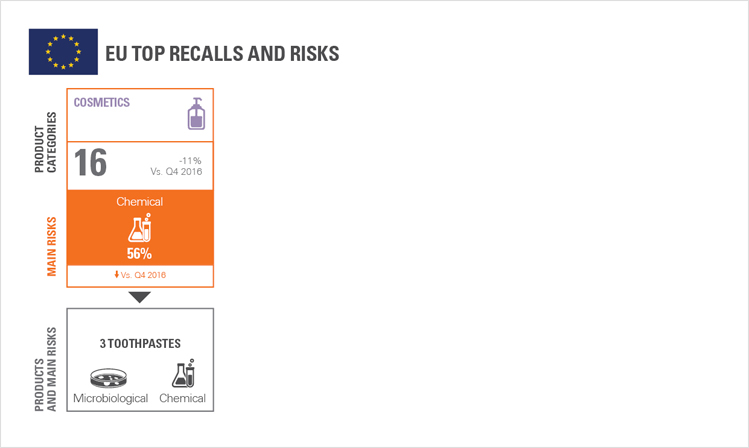
Task: Select the purple soap dispenser cosmetics icon
Action: (x=196, y=114)
